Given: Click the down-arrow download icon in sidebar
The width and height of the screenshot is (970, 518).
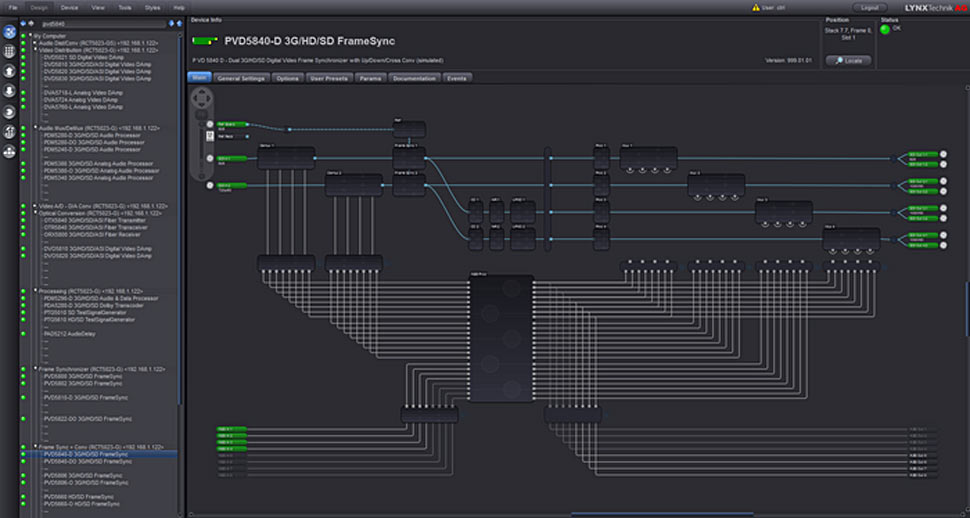Looking at the screenshot, I should [9, 91].
